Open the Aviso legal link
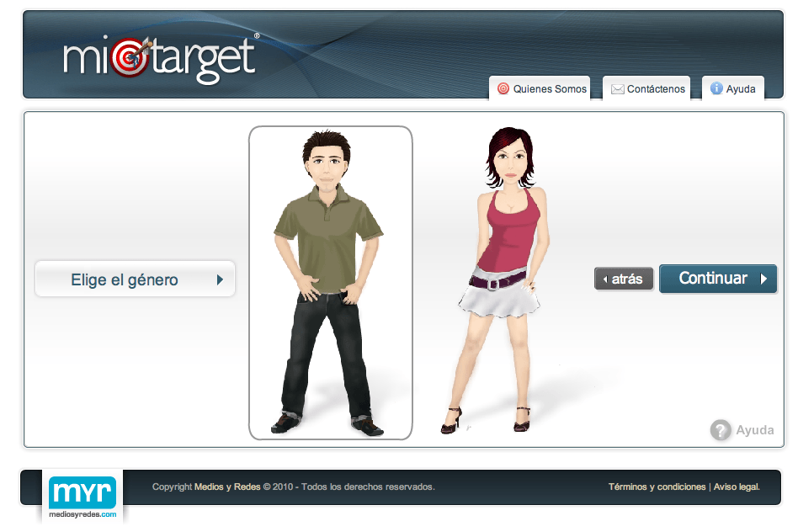This screenshot has height=532, width=798. [x=737, y=487]
